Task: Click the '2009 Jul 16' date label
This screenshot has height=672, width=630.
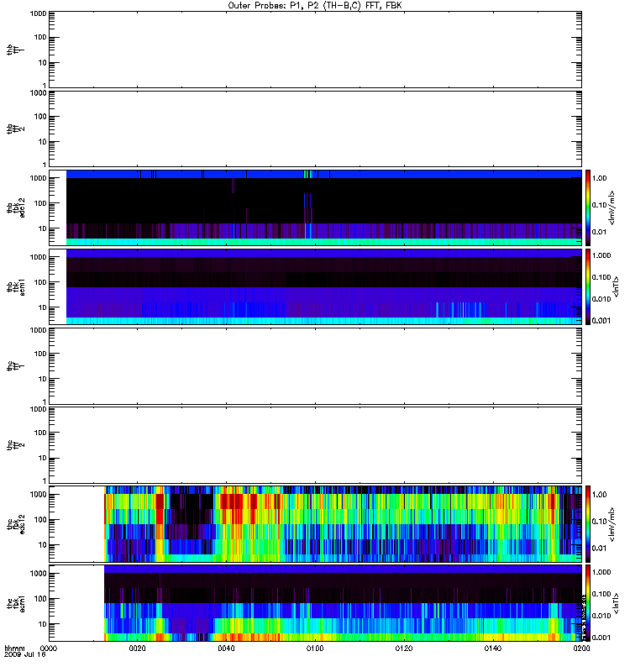Action: tap(25, 655)
